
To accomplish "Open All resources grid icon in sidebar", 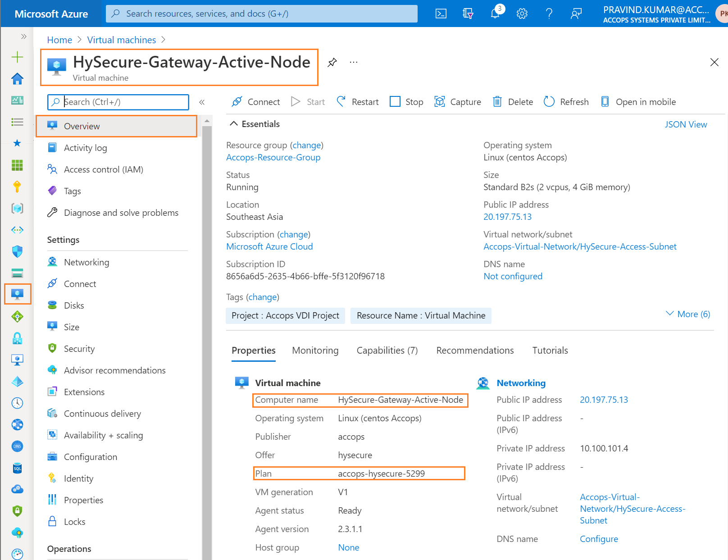I will 17,165.
